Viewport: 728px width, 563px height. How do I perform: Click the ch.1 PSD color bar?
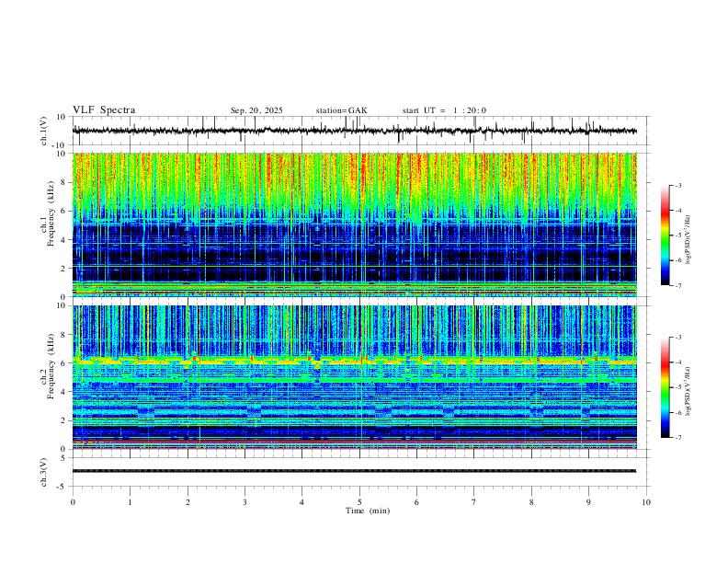pos(665,236)
